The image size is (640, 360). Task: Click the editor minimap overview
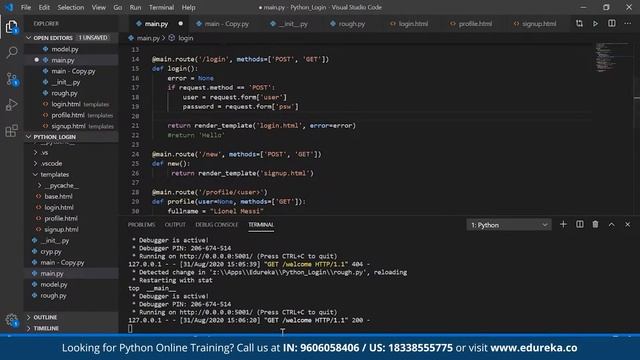612,57
